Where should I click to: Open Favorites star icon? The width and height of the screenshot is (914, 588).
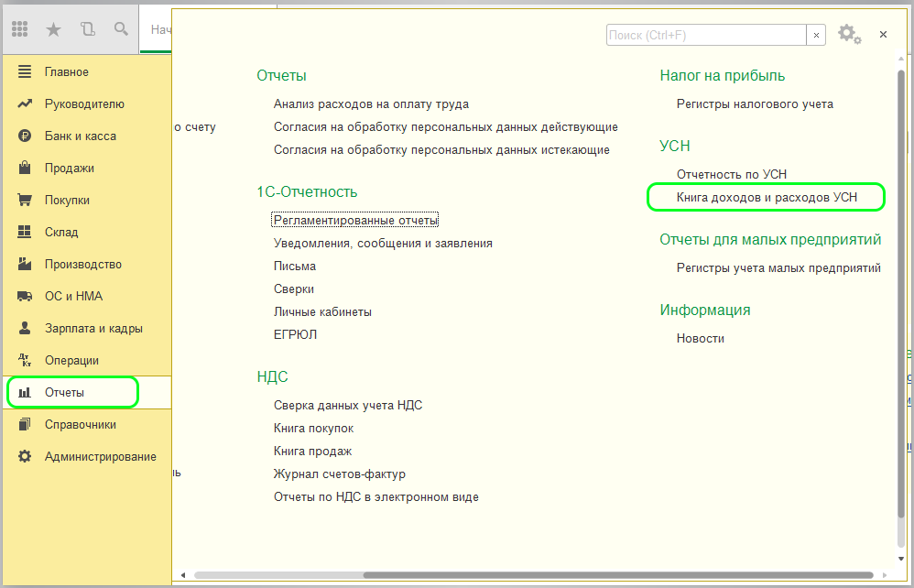pyautogui.click(x=54, y=29)
